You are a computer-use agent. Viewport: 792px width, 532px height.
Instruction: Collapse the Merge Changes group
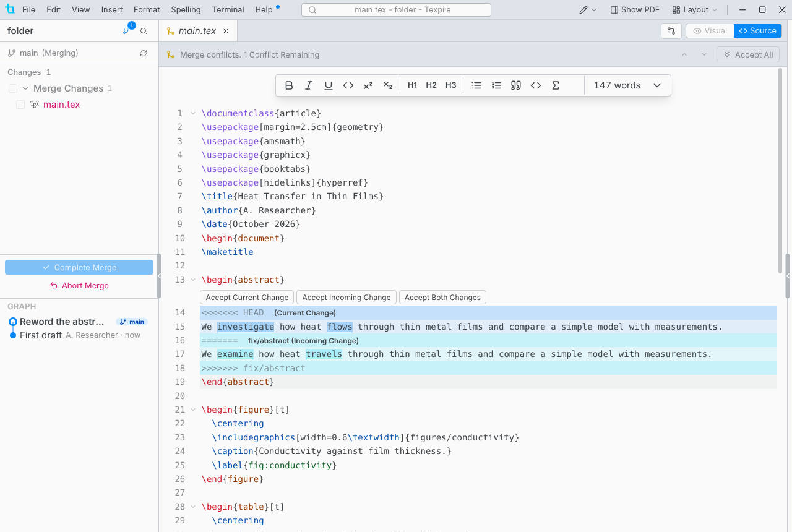[x=26, y=88]
